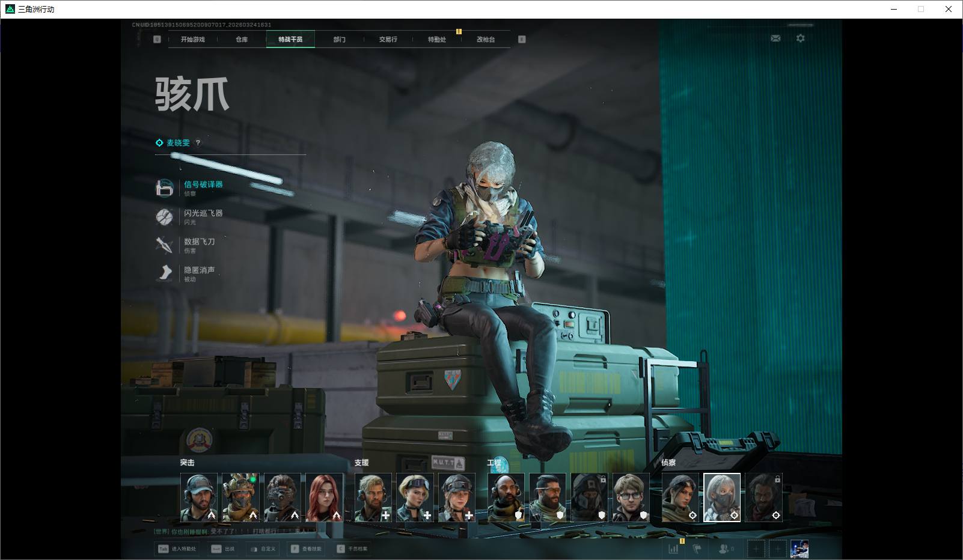This screenshot has width=963, height=560.
Task: Click the flag icon in bottom bar
Action: point(697,549)
